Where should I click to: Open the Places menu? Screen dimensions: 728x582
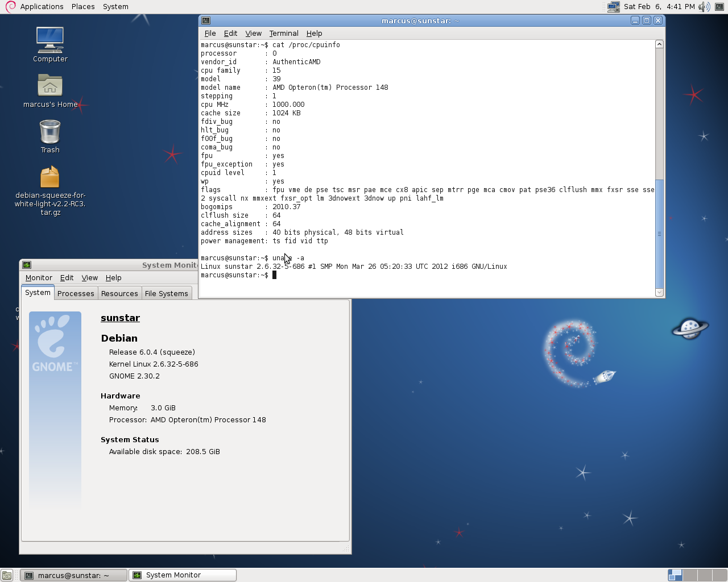coord(83,7)
